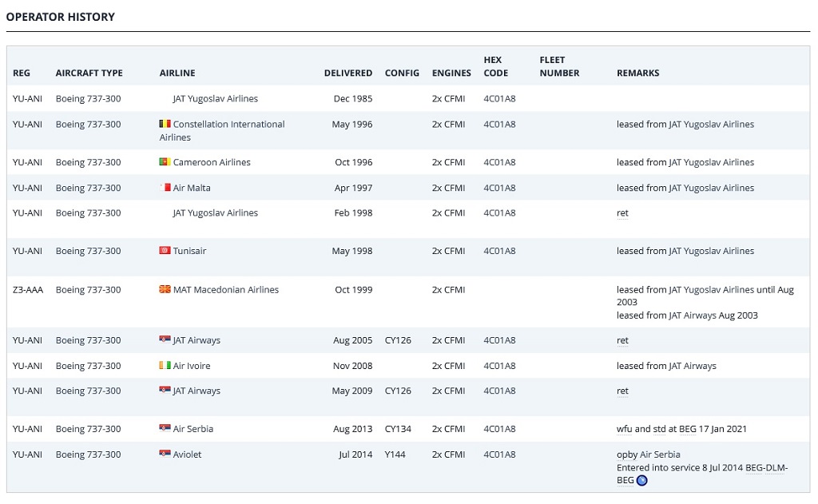Click 'leased from JAT Airways Aug 2003' remark

coord(687,315)
